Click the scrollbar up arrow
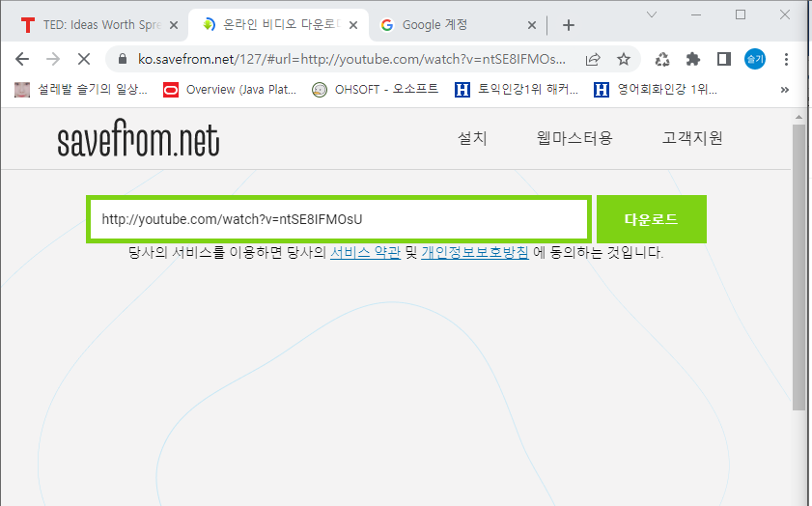The width and height of the screenshot is (812, 506). pyautogui.click(x=798, y=117)
